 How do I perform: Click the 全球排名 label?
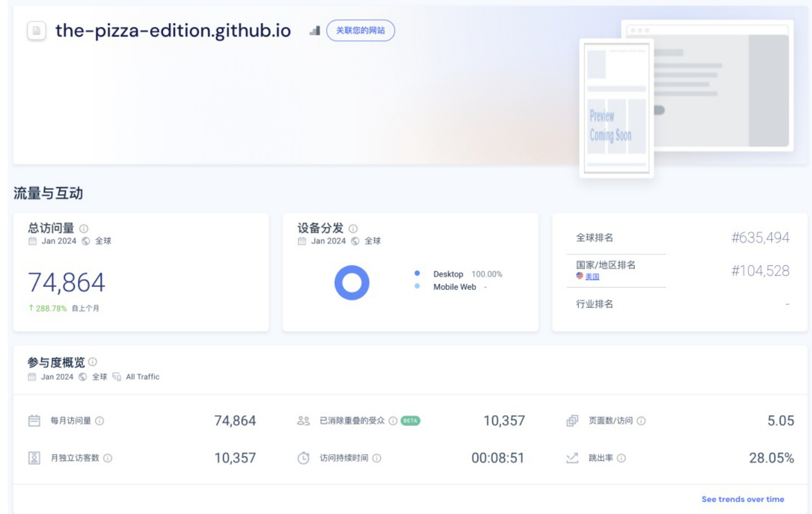[x=595, y=238]
